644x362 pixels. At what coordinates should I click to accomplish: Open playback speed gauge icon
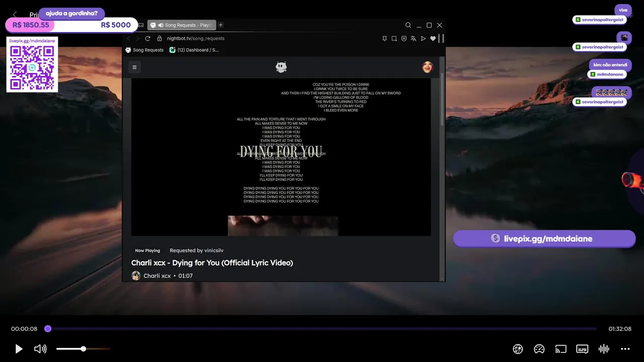pyautogui.click(x=539, y=349)
